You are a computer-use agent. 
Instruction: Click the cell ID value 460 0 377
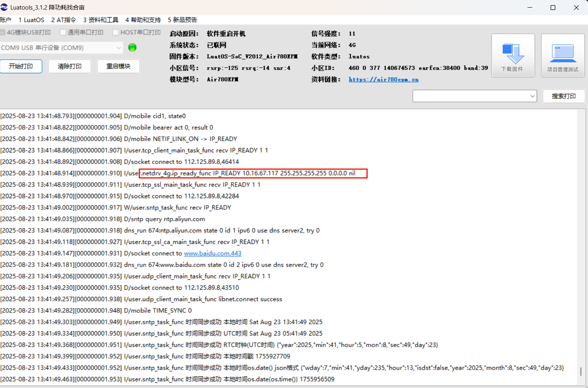418,68
